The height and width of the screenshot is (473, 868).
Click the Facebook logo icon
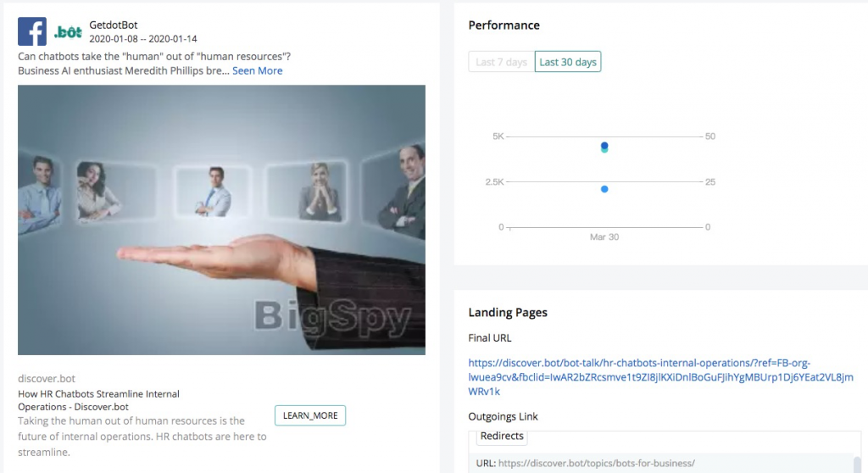[32, 31]
